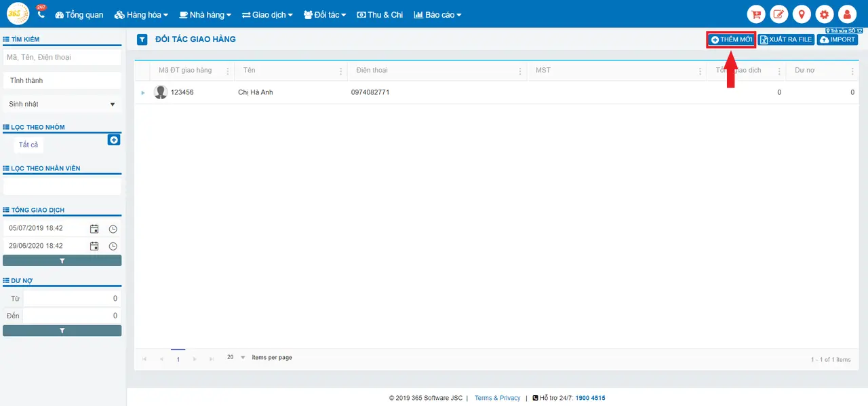Open the Terms & Privacy link
868x406 pixels.
[497, 398]
